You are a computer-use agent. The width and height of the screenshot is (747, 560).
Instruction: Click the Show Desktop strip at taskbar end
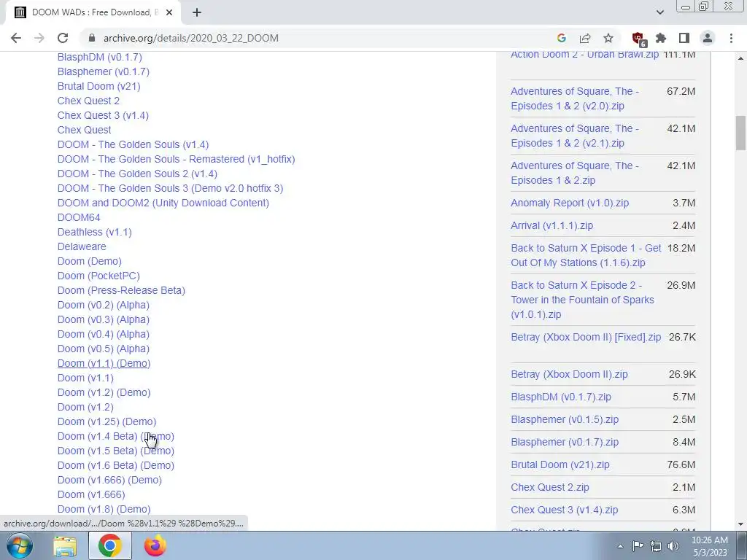[742, 545]
